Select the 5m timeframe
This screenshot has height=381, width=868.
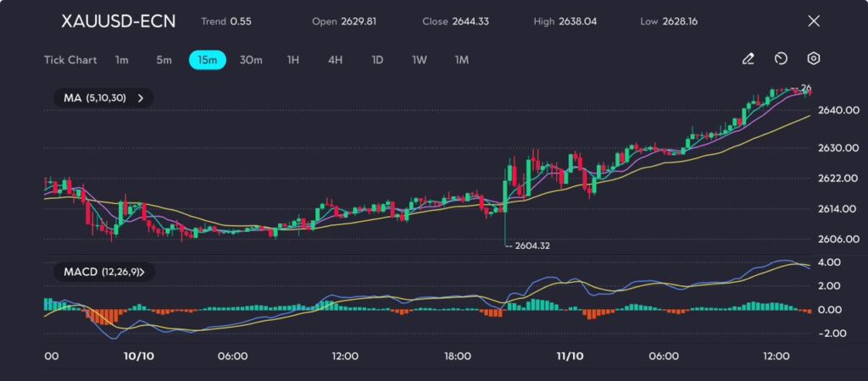164,60
